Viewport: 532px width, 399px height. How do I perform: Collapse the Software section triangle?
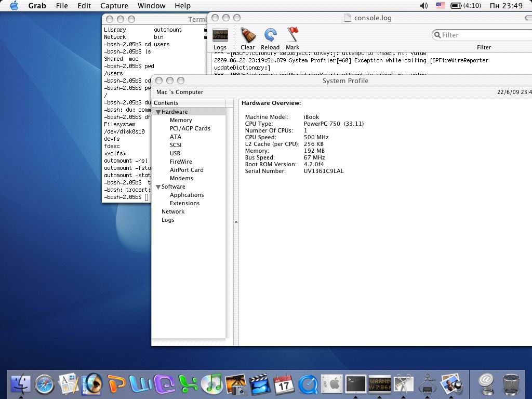[158, 187]
